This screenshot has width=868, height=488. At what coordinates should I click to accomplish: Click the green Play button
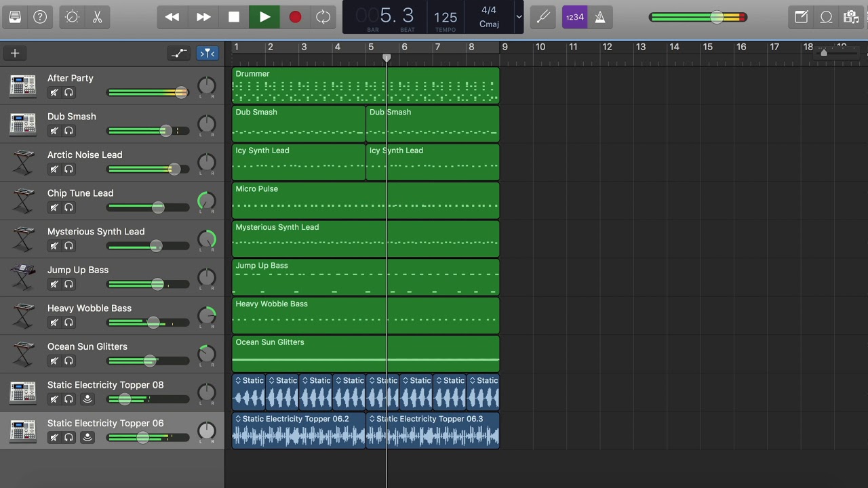264,17
